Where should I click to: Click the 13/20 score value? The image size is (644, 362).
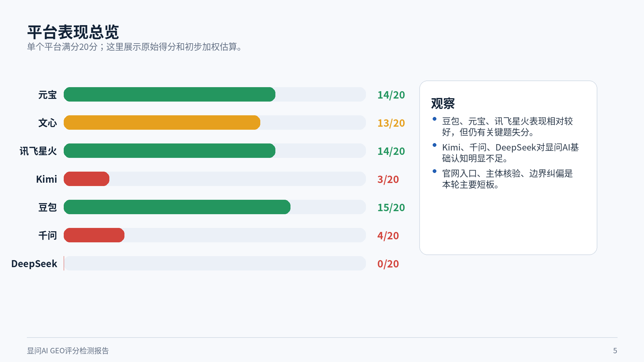pyautogui.click(x=391, y=123)
